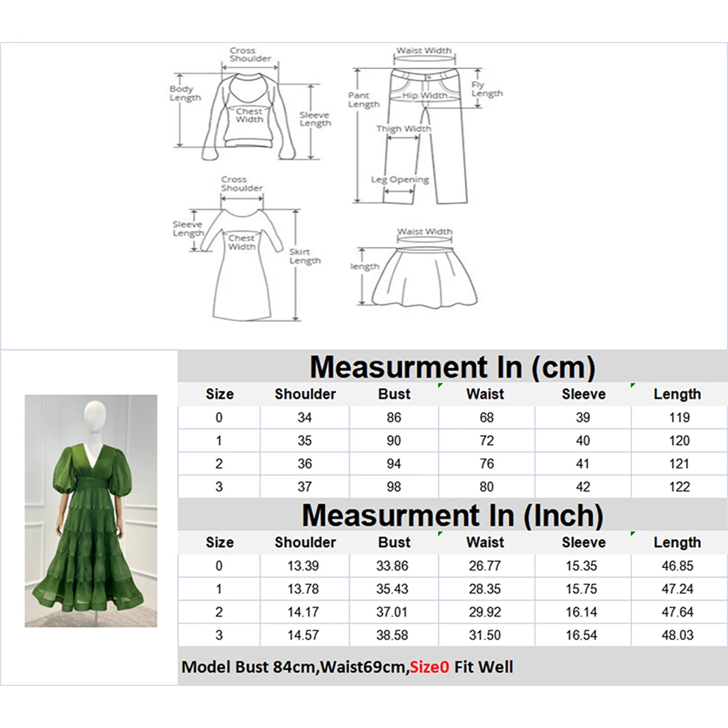The width and height of the screenshot is (728, 728).
Task: Click the 'Leg Opening' label in diagram
Action: (x=400, y=180)
